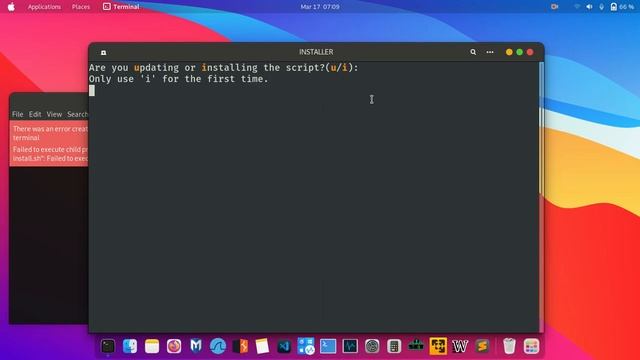
Task: Click the date and time clock
Action: [320, 7]
